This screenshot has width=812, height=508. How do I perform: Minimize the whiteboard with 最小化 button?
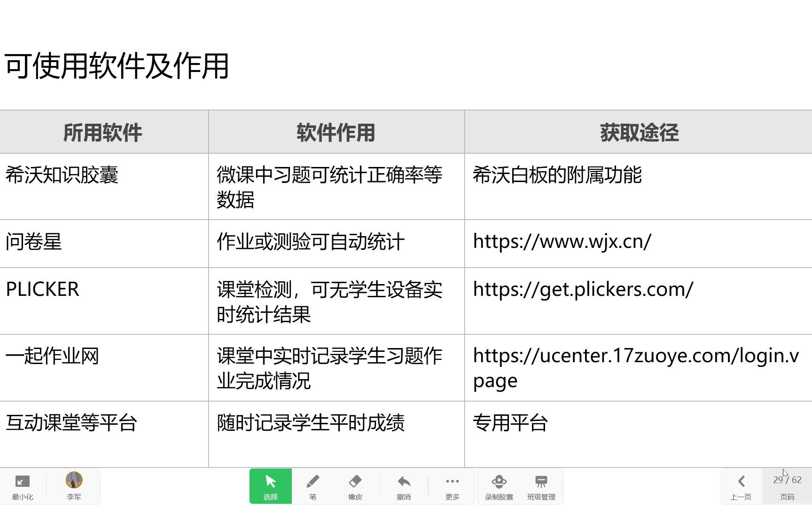pos(23,486)
